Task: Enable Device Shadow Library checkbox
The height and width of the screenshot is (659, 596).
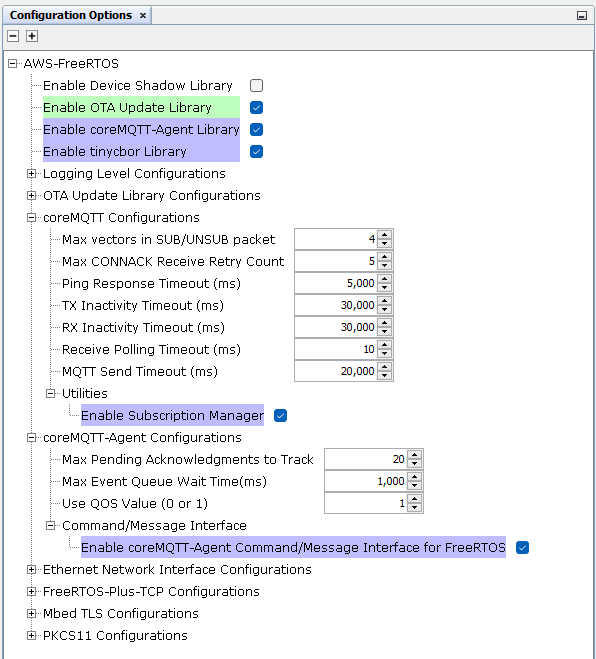Action: 256,86
